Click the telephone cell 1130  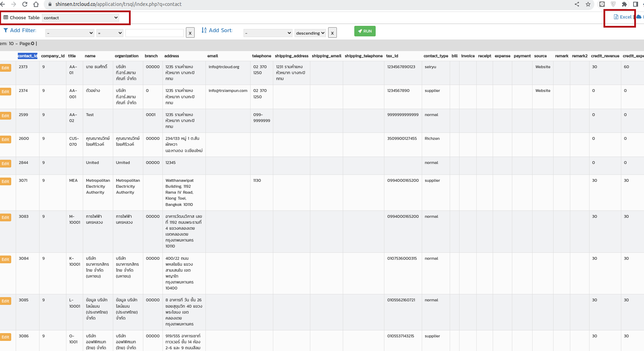[257, 180]
